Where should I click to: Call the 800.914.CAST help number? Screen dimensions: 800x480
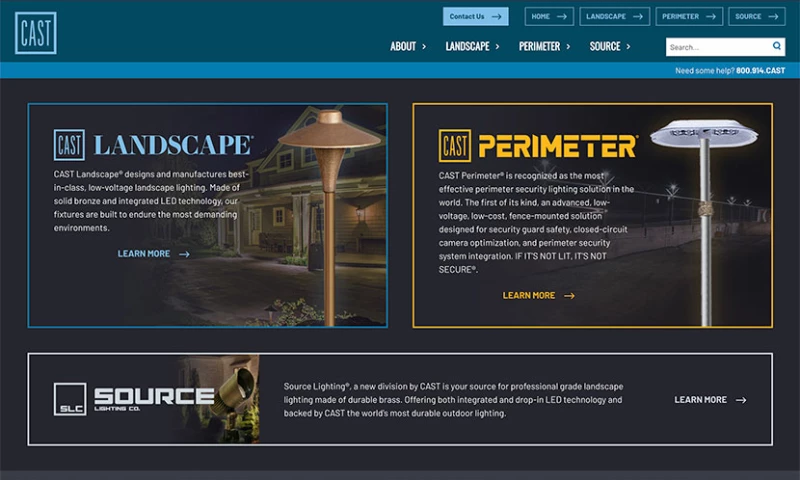(x=760, y=70)
